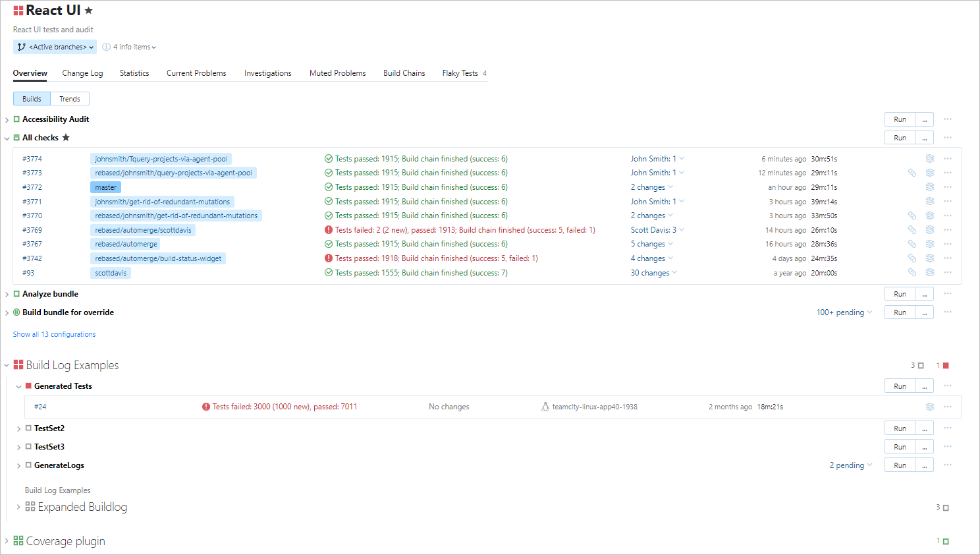The width and height of the screenshot is (980, 555).
Task: Open custom run options for Build bundle for override
Action: pos(925,312)
